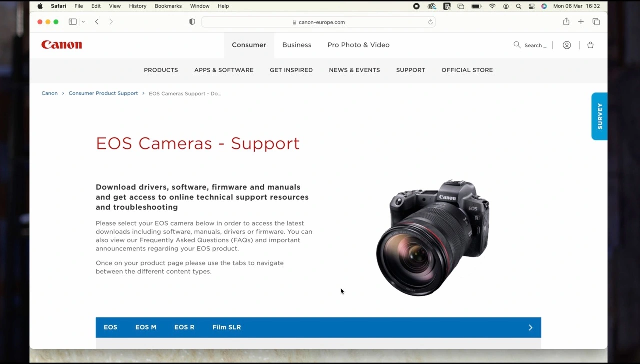The width and height of the screenshot is (640, 364).
Task: Click the EOS R camera image
Action: click(x=433, y=238)
